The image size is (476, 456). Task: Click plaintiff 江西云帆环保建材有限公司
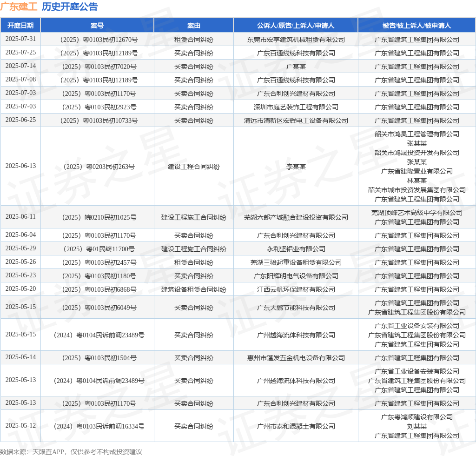(x=296, y=289)
